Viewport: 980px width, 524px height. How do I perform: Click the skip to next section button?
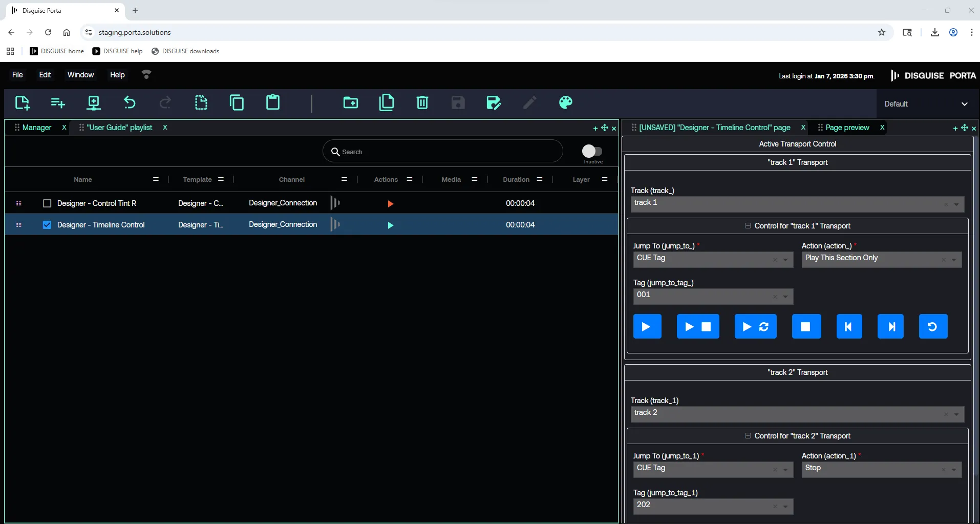890,326
